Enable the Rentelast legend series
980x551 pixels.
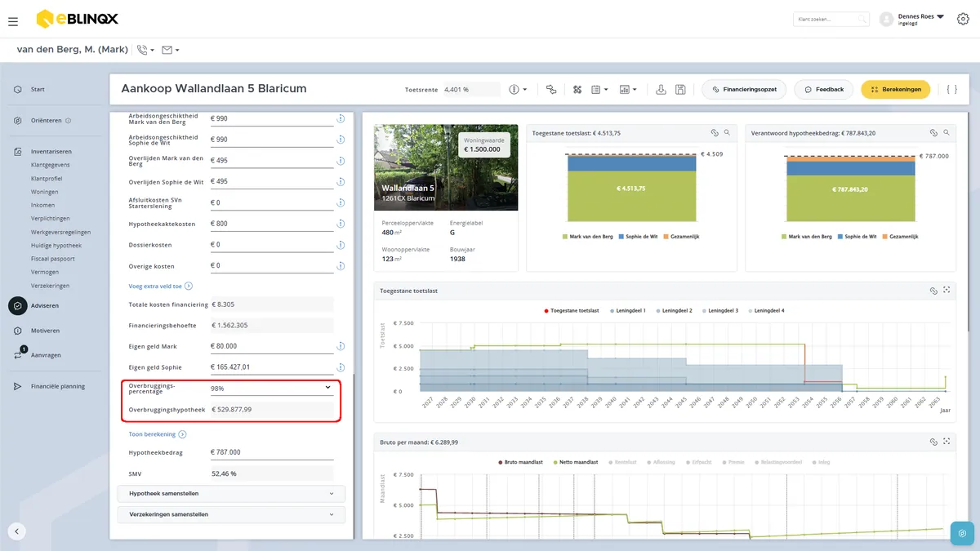pos(621,462)
